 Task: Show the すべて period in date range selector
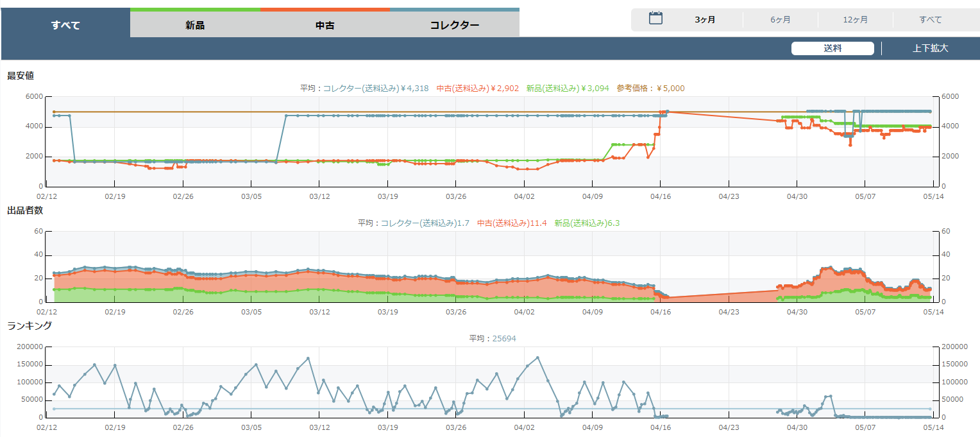click(x=930, y=20)
